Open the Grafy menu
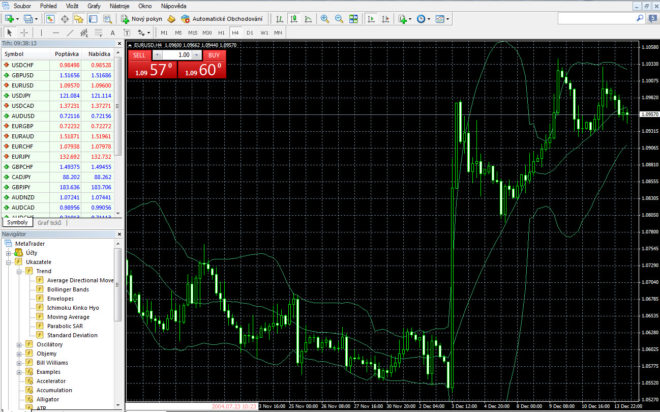This screenshot has height=412, width=660. [94, 6]
